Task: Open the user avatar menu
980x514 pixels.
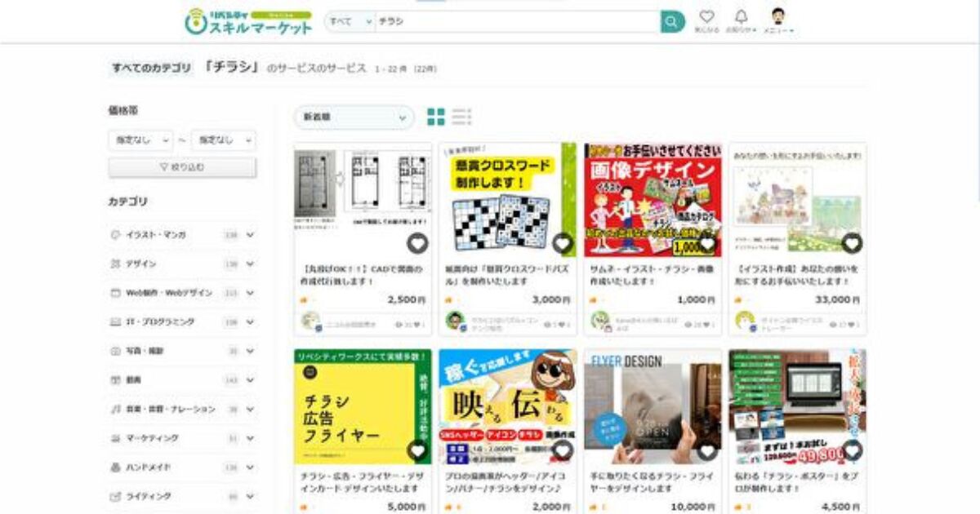Action: tap(777, 17)
